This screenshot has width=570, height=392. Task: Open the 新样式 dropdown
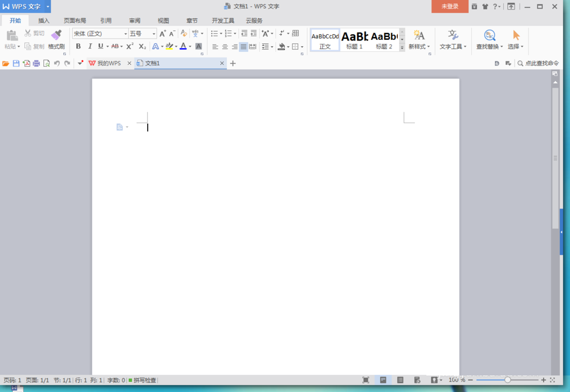pyautogui.click(x=419, y=47)
